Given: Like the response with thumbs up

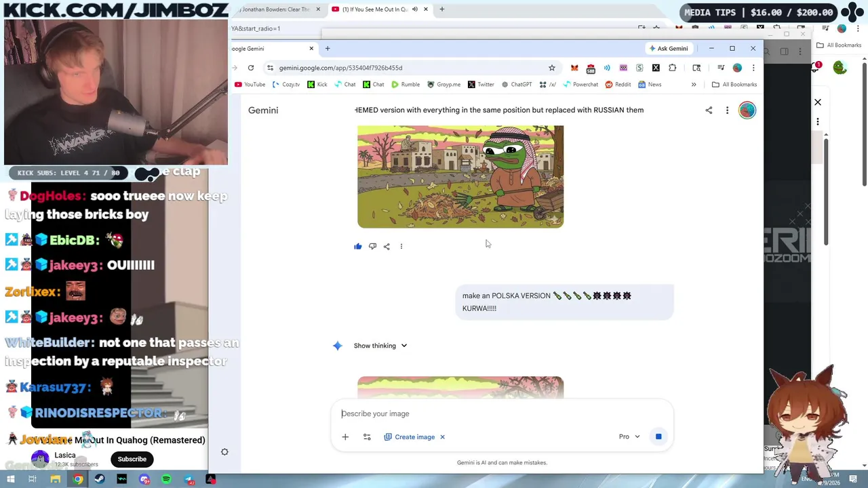Looking at the screenshot, I should click(x=358, y=246).
